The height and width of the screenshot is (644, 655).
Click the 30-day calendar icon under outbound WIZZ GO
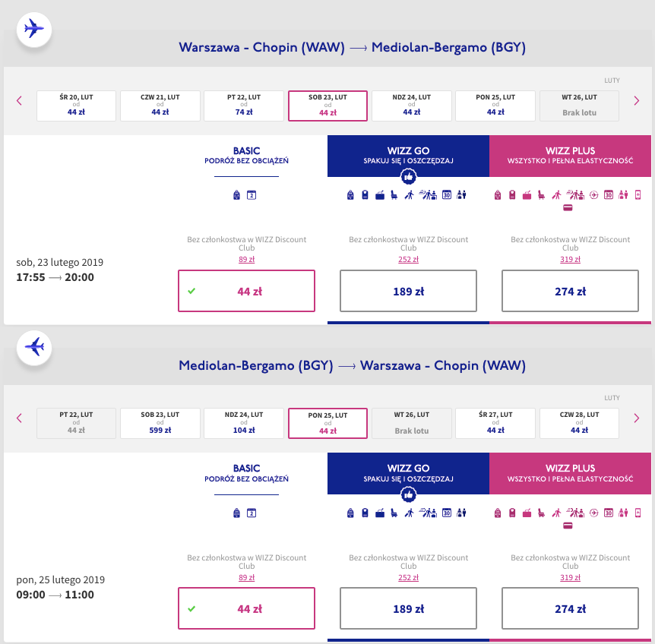click(x=447, y=195)
